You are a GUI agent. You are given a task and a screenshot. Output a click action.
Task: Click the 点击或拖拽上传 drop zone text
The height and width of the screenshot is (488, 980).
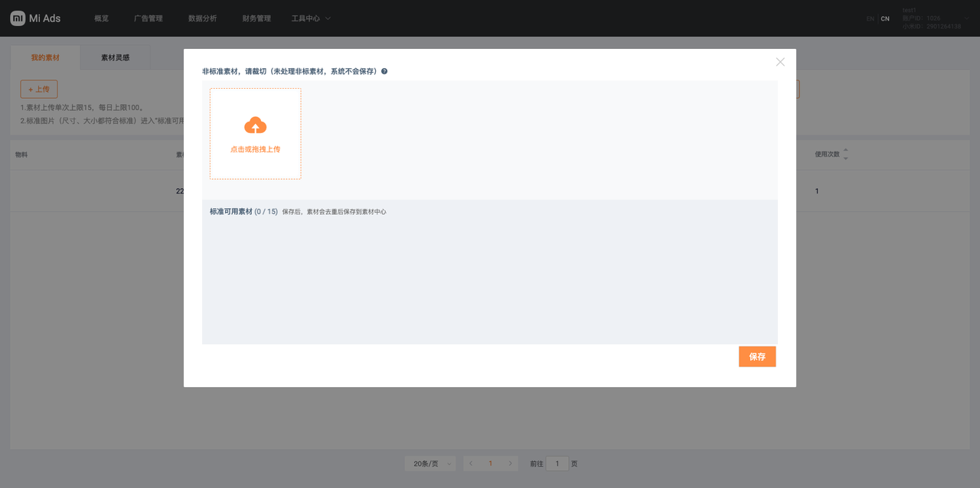click(255, 149)
